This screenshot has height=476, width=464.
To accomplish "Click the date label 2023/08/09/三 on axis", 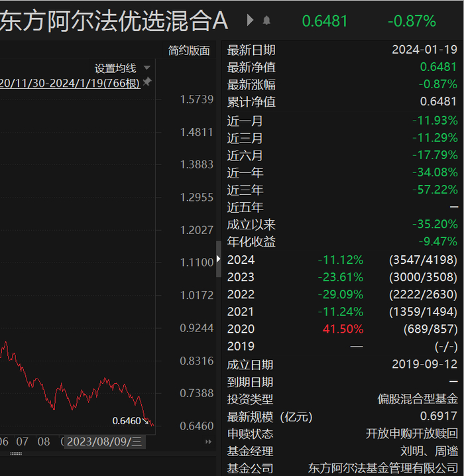I will click(104, 442).
